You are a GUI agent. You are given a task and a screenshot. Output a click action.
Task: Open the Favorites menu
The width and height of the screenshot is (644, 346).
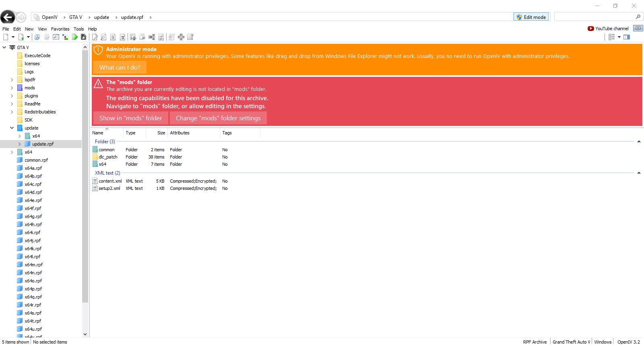(x=60, y=29)
